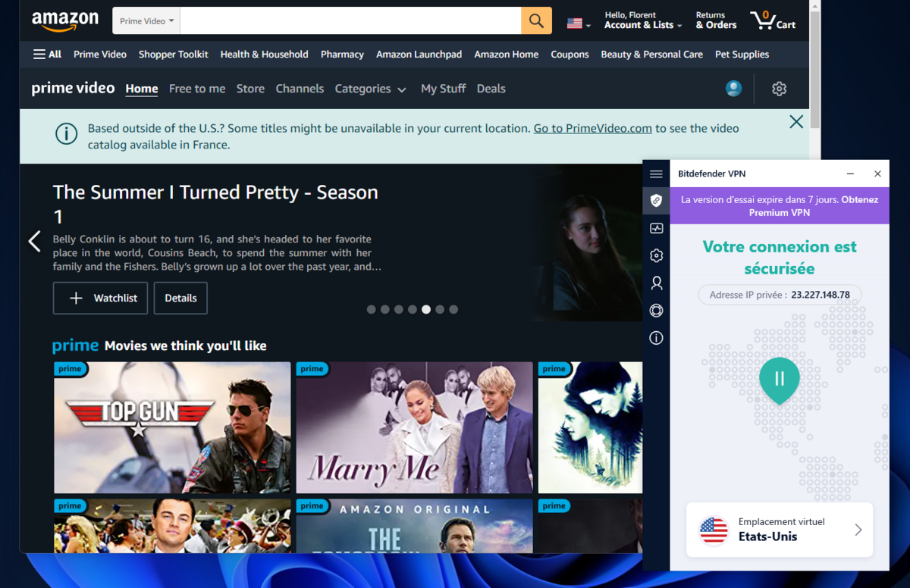This screenshot has width=910, height=588.
Task: Select the last carousel dot
Action: coord(453,309)
